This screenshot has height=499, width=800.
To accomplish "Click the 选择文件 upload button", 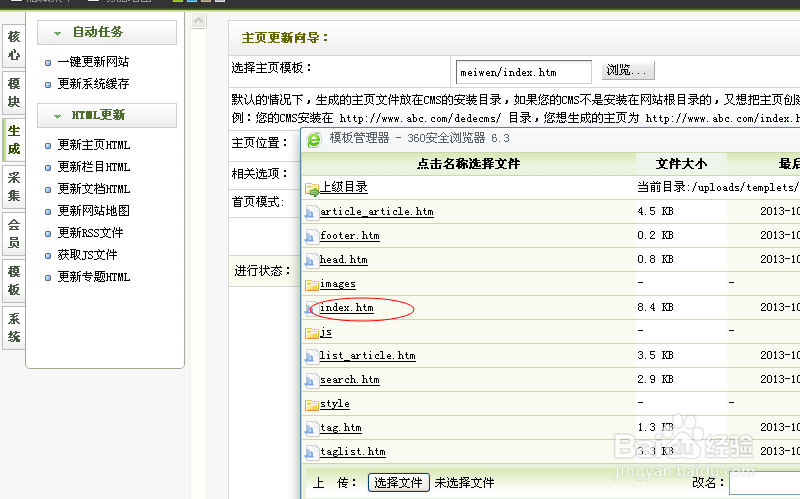I will [x=398, y=482].
